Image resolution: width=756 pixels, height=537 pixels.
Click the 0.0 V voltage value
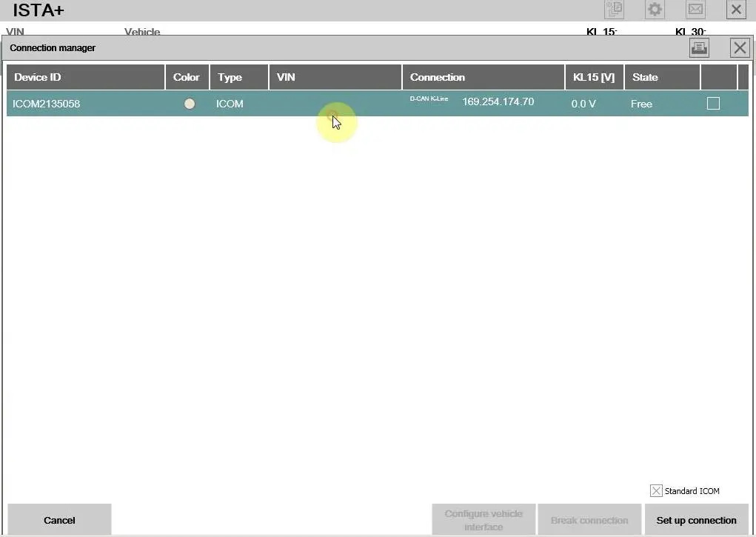(583, 104)
